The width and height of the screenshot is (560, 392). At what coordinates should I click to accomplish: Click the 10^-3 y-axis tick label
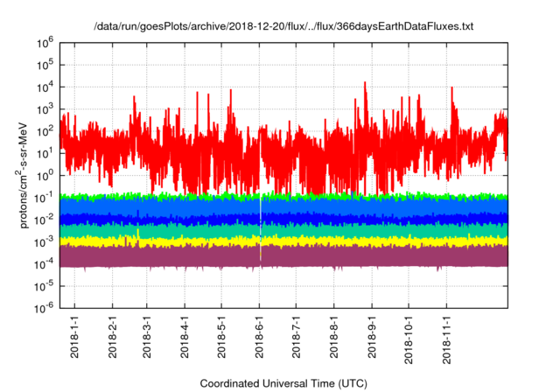45,242
